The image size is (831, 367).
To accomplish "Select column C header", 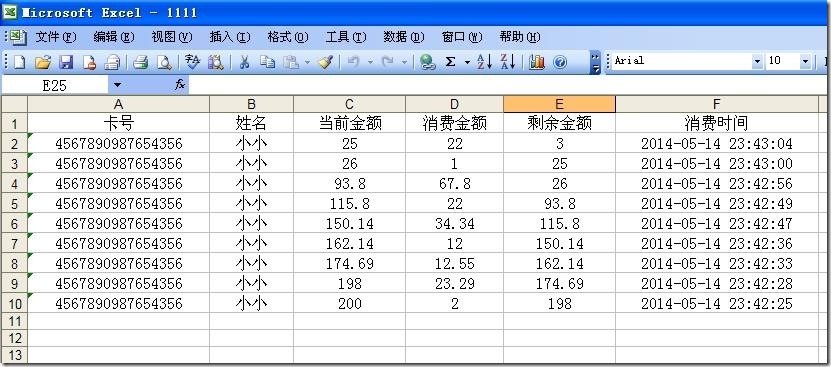I will point(349,104).
